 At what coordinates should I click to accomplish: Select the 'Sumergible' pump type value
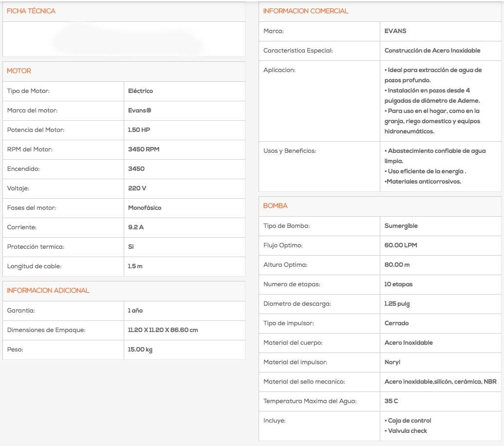401,226
